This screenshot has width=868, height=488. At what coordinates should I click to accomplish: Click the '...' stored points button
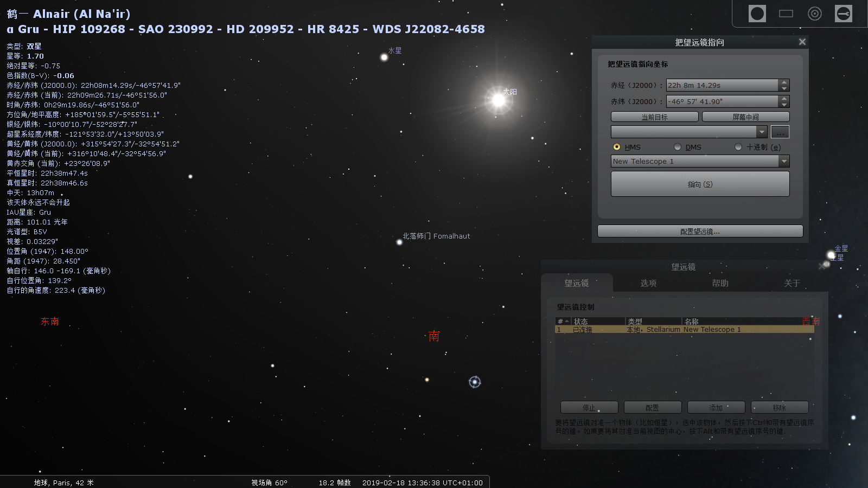pos(780,132)
